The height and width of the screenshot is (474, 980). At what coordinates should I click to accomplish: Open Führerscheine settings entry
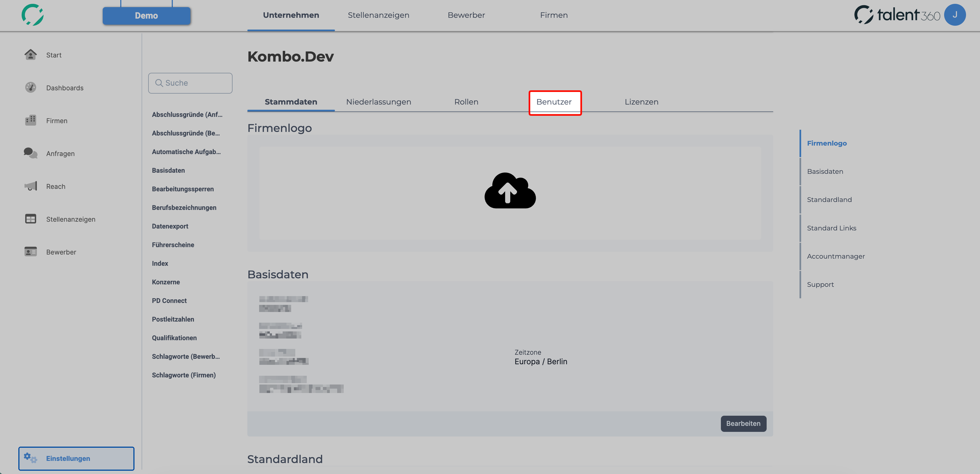(x=173, y=245)
